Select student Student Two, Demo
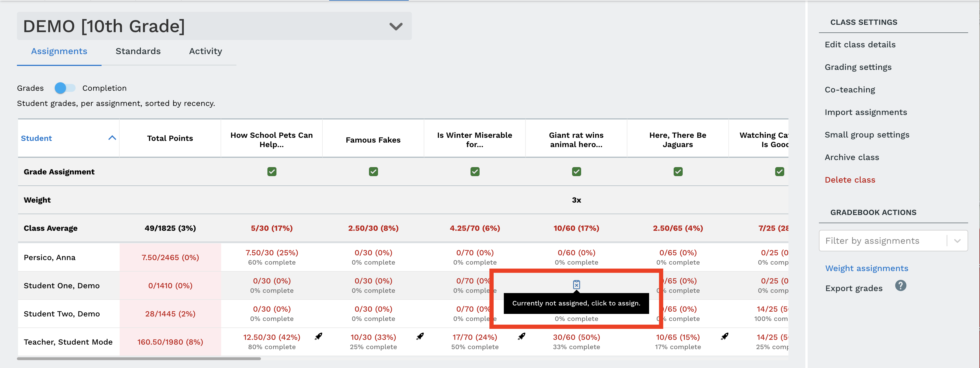This screenshot has height=368, width=980. coord(61,314)
